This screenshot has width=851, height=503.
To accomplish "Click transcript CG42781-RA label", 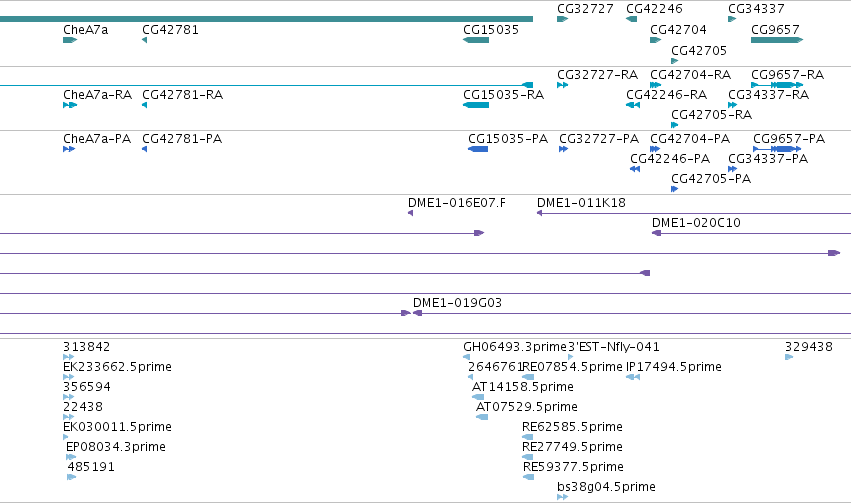I will [x=182, y=95].
